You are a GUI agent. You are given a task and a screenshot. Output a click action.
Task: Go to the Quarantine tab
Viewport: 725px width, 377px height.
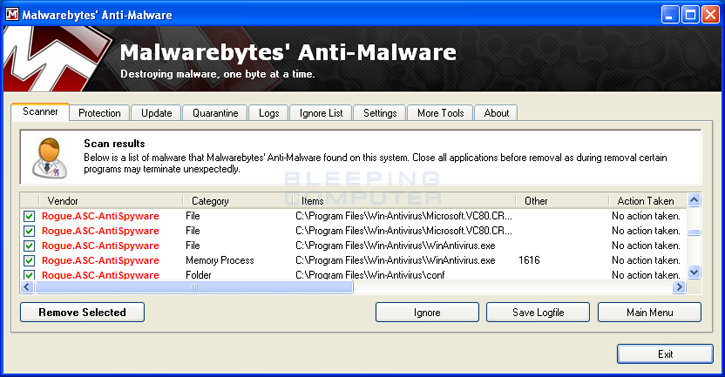click(x=215, y=113)
